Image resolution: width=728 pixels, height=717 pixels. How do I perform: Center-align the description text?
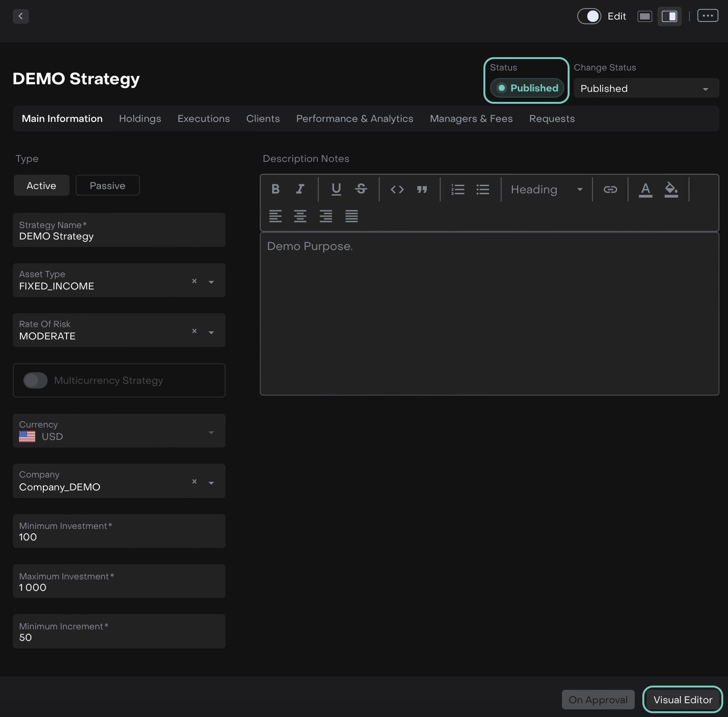[x=300, y=216]
